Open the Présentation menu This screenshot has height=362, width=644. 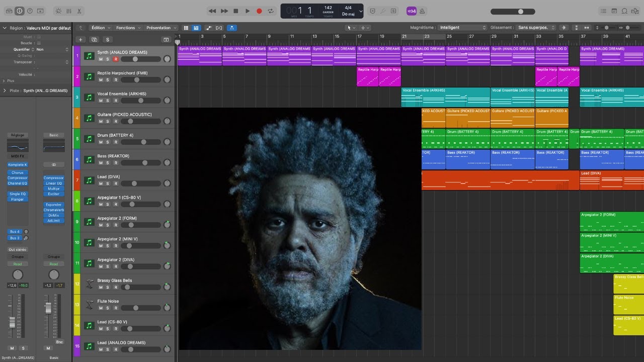pyautogui.click(x=161, y=28)
